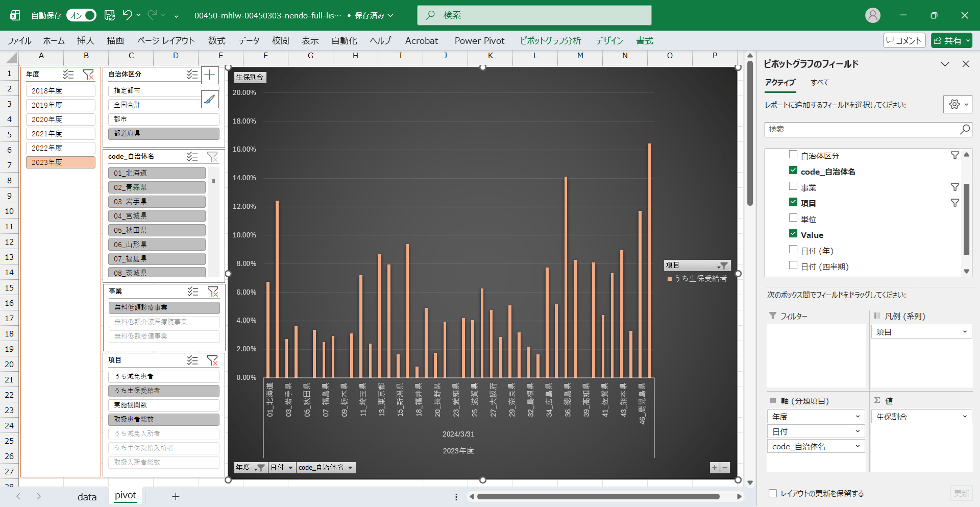The height and width of the screenshot is (507, 980).
Task: Toggle the AutoSave switch off
Action: tap(81, 15)
